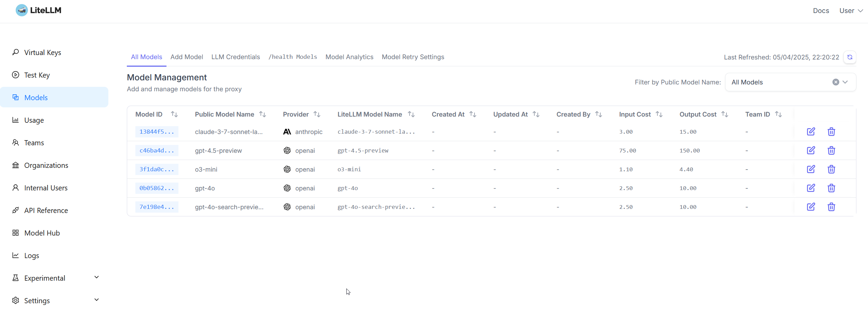Viewport: 868px width, 321px height.
Task: Click the Model Hub sidebar icon
Action: click(x=15, y=232)
